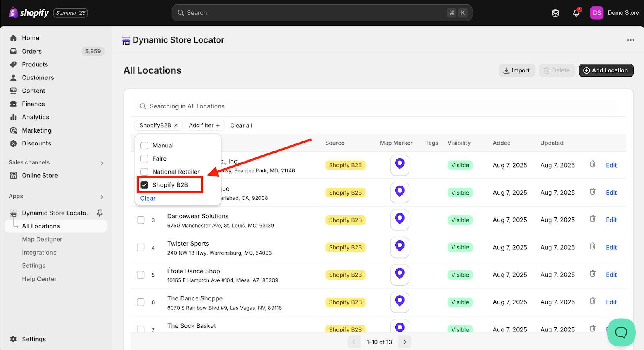Expand Sales channels section
The height and width of the screenshot is (350, 644).
[x=102, y=163]
